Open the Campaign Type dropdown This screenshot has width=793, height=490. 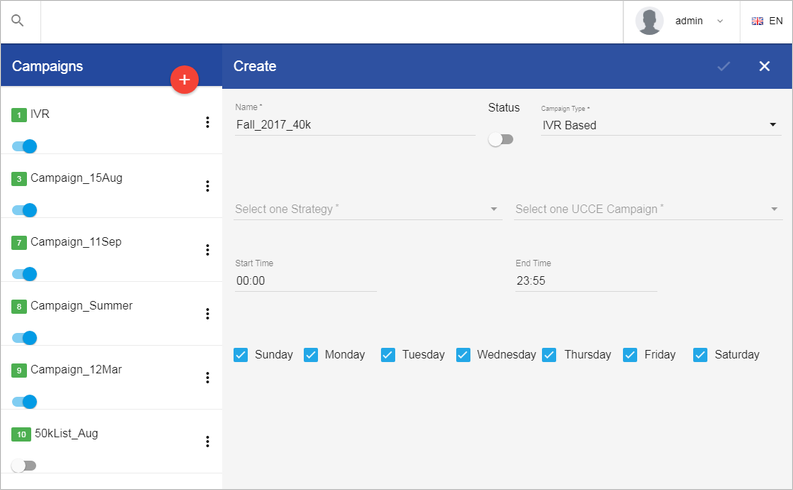pos(660,125)
